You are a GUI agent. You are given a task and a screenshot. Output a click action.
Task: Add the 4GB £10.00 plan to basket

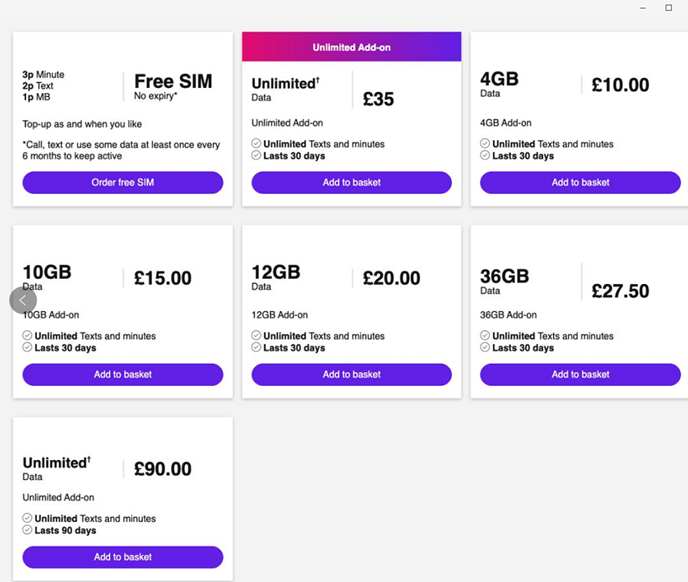tap(580, 183)
